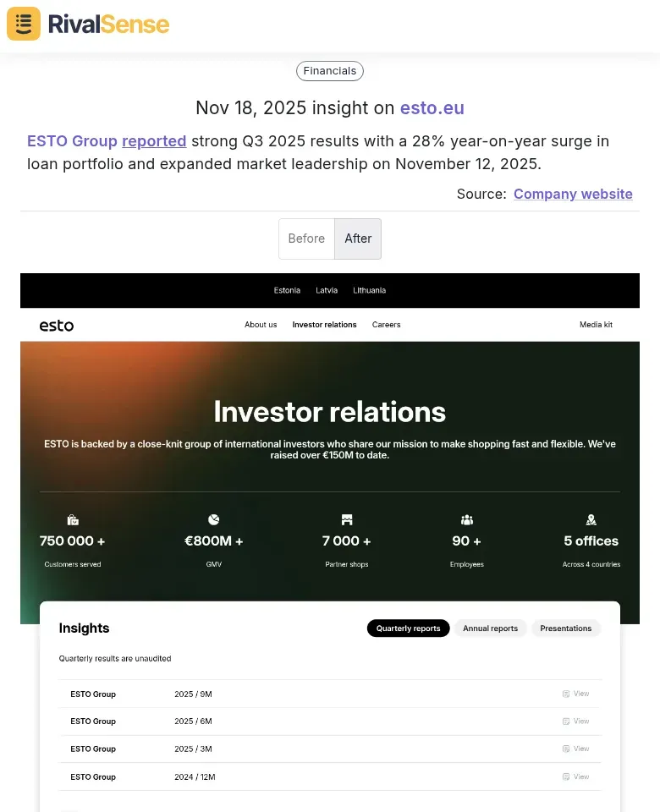Viewport: 660px width, 812px height.
Task: Click the Estonia country selector
Action: click(x=287, y=290)
